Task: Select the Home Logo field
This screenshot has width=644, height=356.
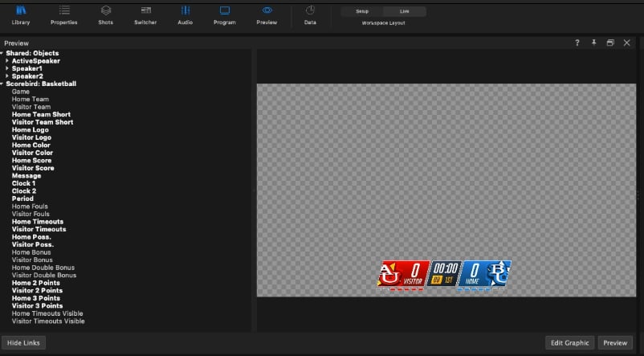Action: coord(30,130)
